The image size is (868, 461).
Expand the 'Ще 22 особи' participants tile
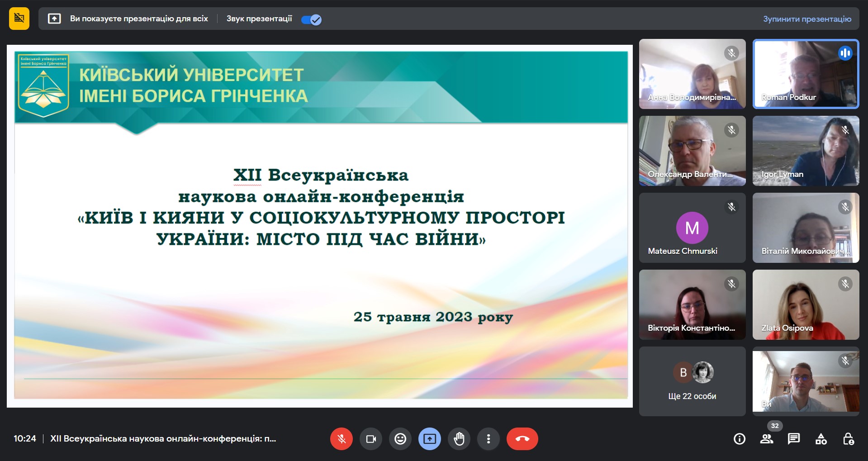(x=692, y=381)
